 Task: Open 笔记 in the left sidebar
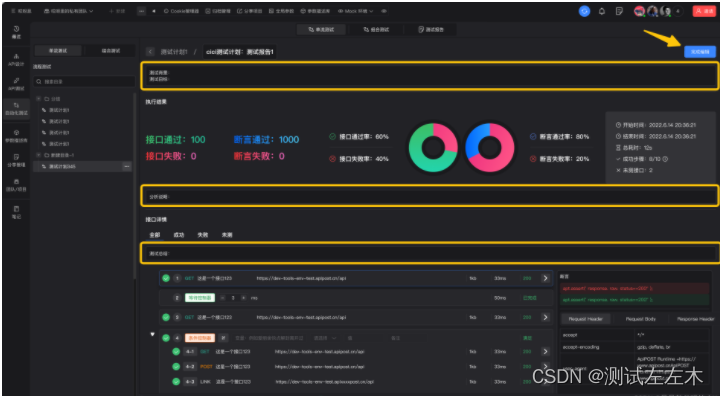coord(16,212)
